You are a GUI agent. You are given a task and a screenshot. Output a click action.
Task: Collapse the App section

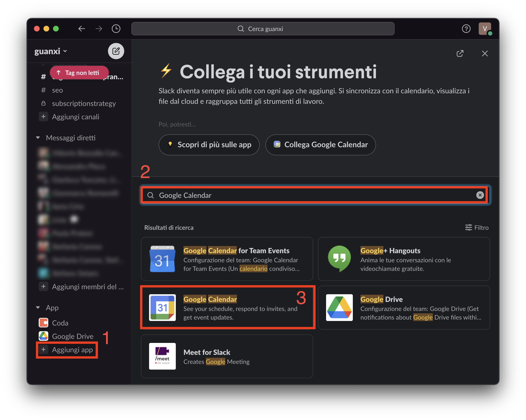[x=38, y=308]
